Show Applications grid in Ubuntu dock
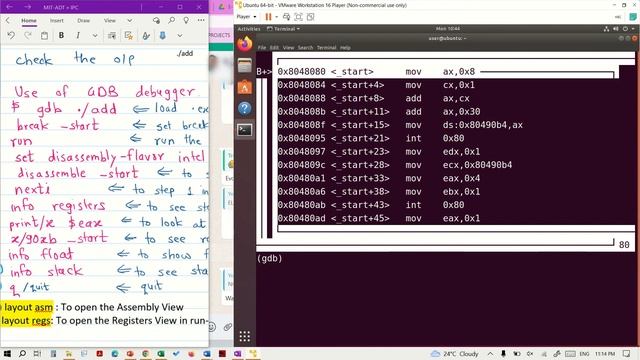The width and height of the screenshot is (640, 360). coord(244,336)
